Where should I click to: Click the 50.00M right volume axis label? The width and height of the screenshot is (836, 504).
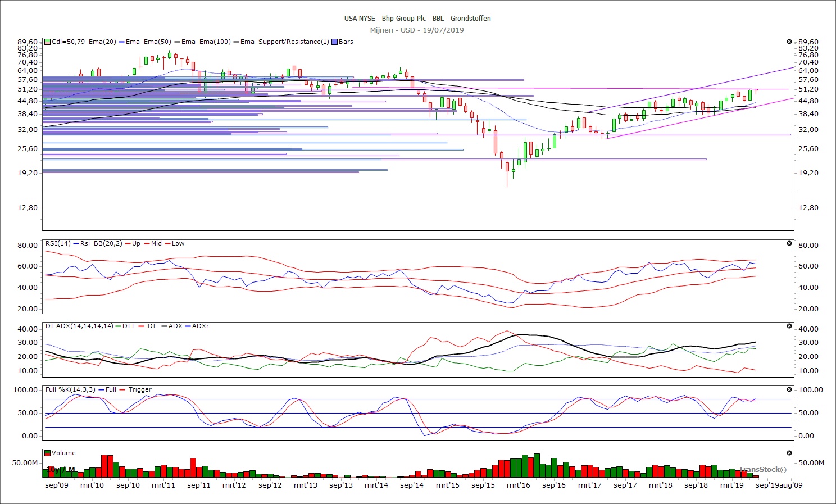(811, 462)
